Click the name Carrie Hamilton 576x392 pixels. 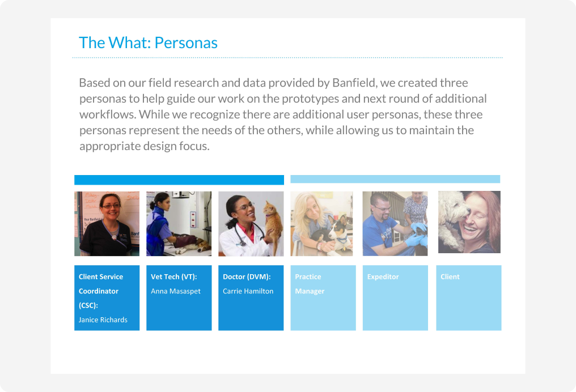248,291
